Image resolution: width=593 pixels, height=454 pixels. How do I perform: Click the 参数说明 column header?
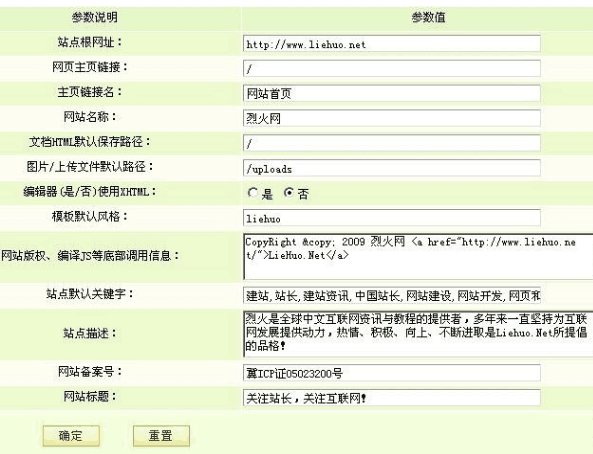tap(95, 17)
